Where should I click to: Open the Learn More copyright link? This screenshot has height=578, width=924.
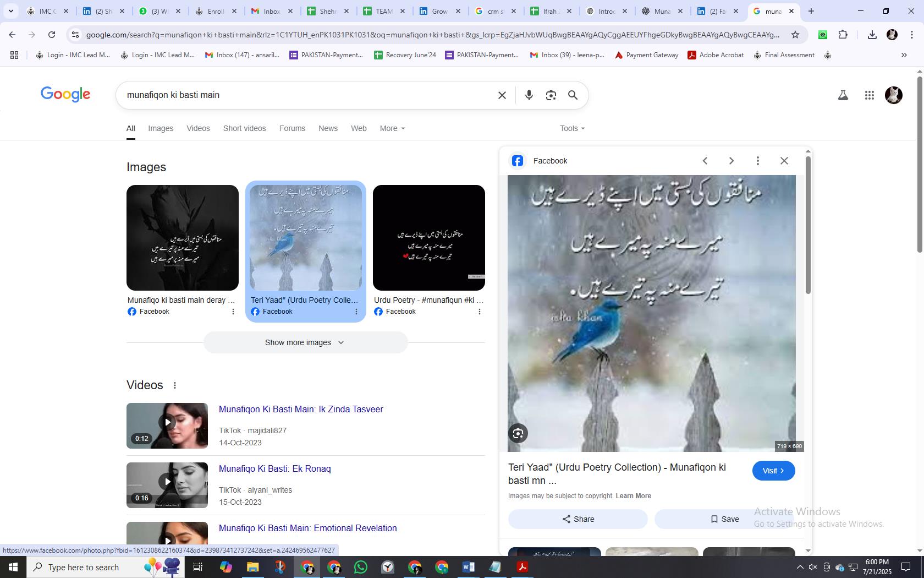pos(633,496)
